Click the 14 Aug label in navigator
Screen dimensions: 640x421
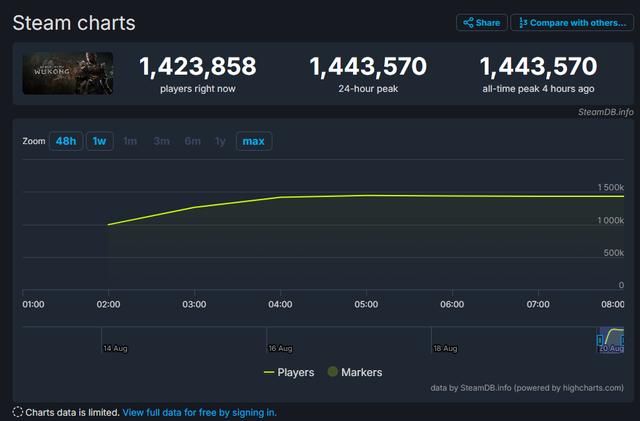tap(116, 348)
